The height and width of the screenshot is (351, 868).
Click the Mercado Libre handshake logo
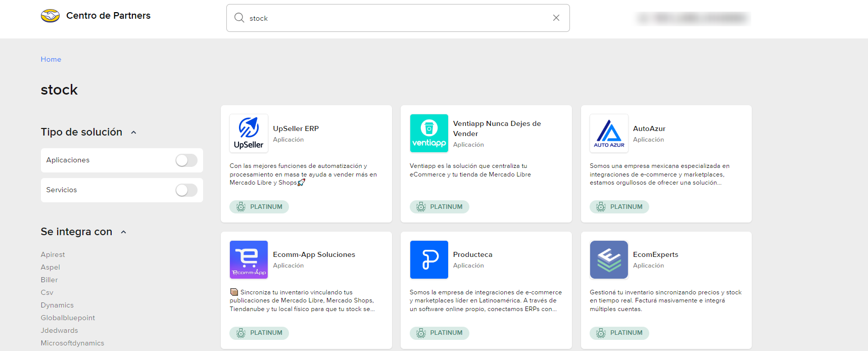click(x=50, y=16)
